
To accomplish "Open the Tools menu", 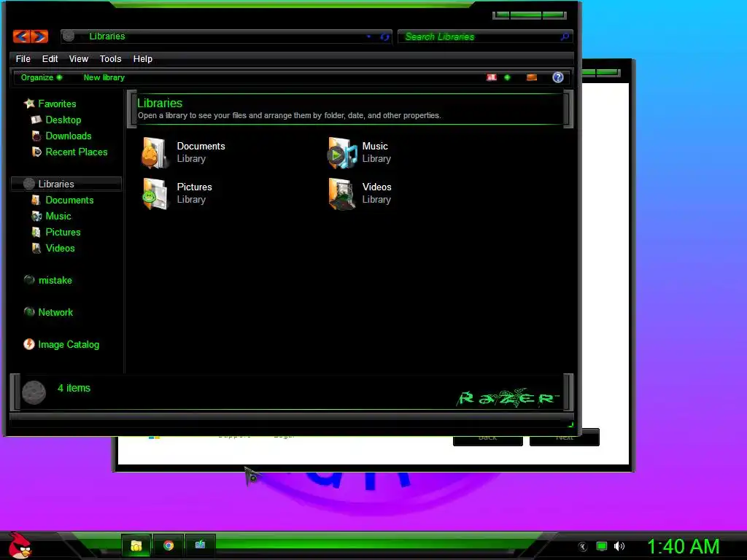I will [111, 59].
